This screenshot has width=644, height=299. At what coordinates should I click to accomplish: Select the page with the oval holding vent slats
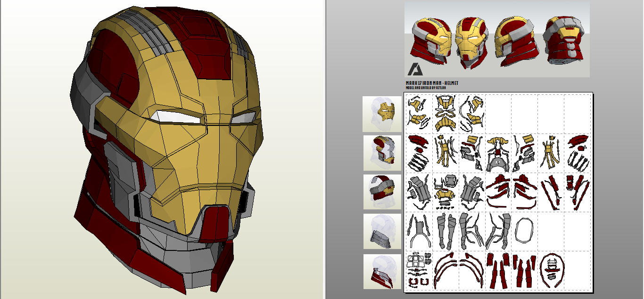point(551,271)
